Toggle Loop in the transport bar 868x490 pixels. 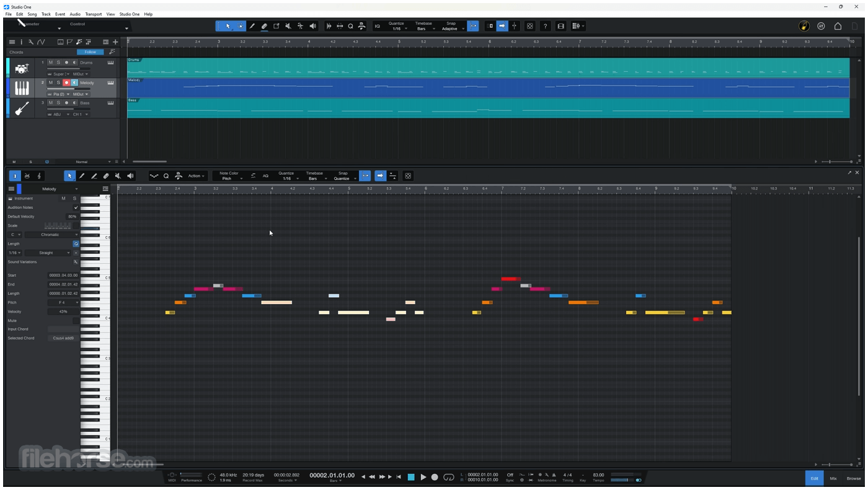[449, 477]
